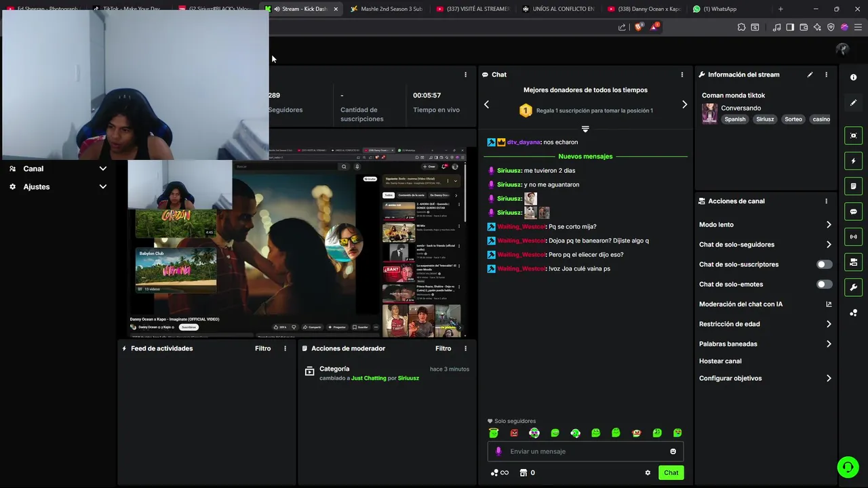Click dtv_dayana username in chat

pyautogui.click(x=524, y=142)
